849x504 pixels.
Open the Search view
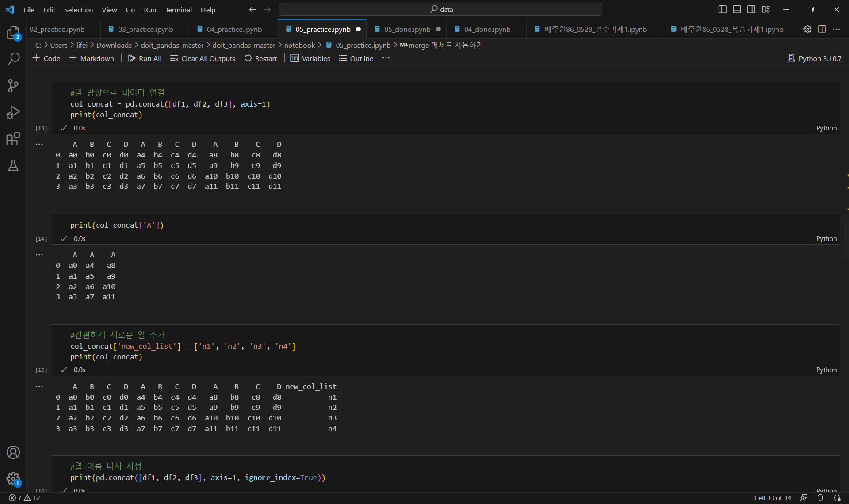13,59
